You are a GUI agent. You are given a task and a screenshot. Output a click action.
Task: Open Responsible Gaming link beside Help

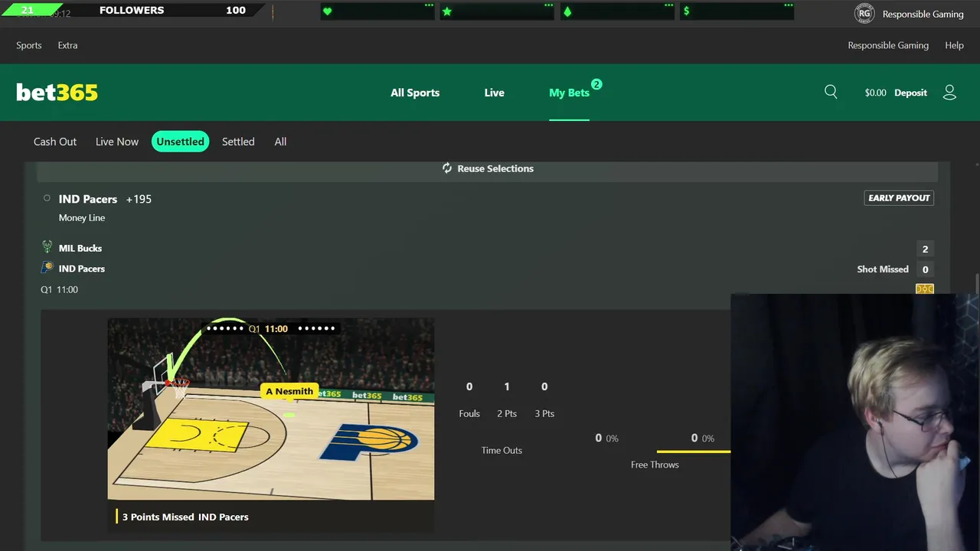pyautogui.click(x=888, y=45)
